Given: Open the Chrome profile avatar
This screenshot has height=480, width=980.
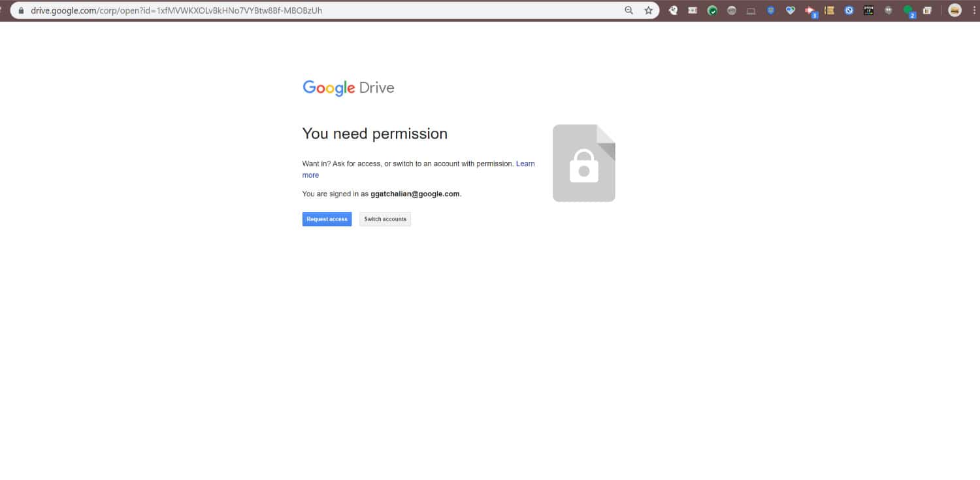Looking at the screenshot, I should [955, 10].
